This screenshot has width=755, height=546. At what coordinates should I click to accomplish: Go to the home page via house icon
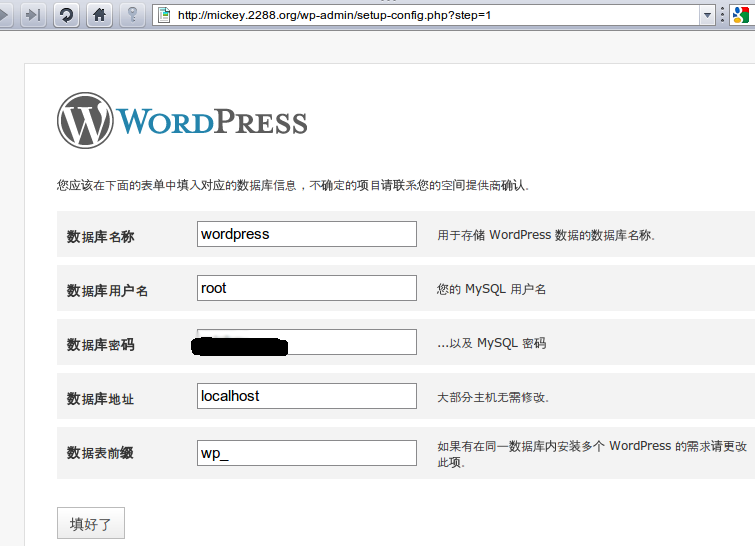tap(99, 15)
